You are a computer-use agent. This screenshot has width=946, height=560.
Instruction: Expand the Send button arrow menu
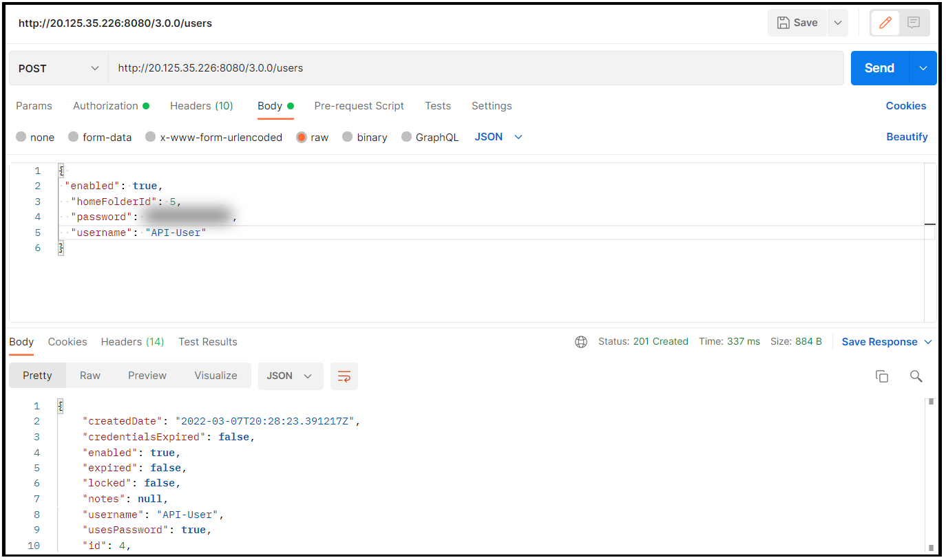923,68
